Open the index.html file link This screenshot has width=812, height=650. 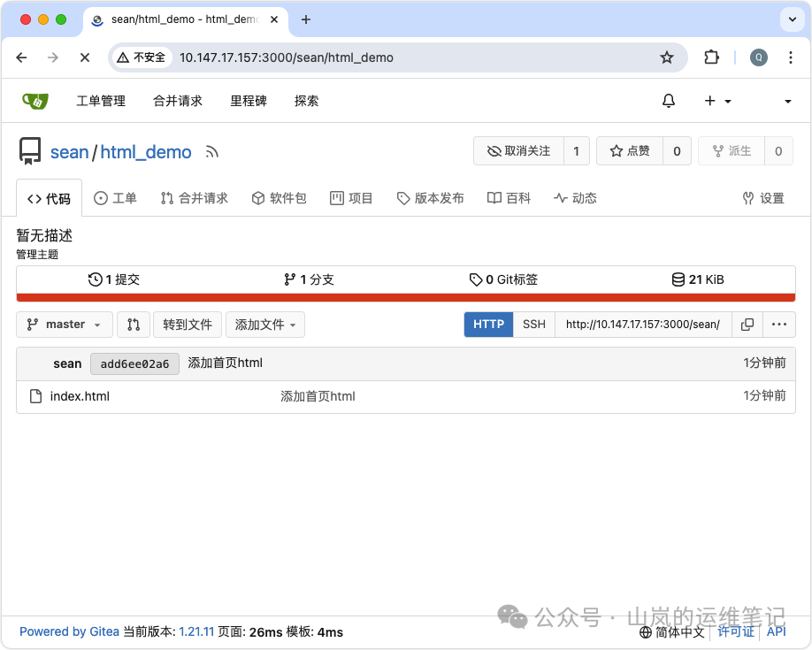click(80, 395)
